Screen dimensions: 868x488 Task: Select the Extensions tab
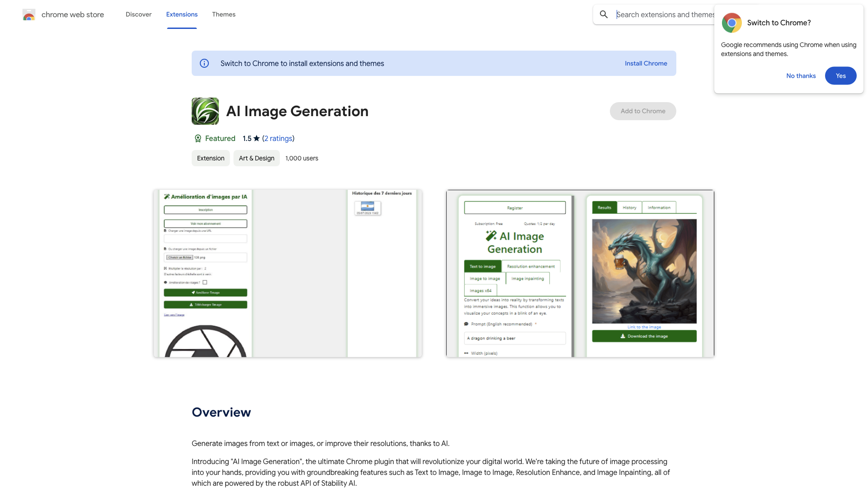pos(182,14)
